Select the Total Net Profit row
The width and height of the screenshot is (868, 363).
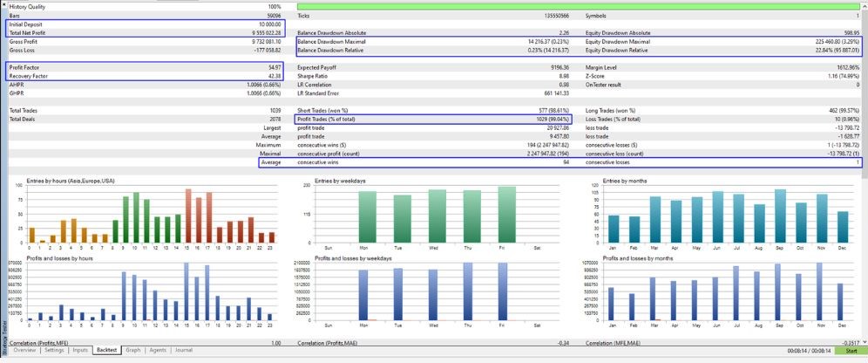146,32
